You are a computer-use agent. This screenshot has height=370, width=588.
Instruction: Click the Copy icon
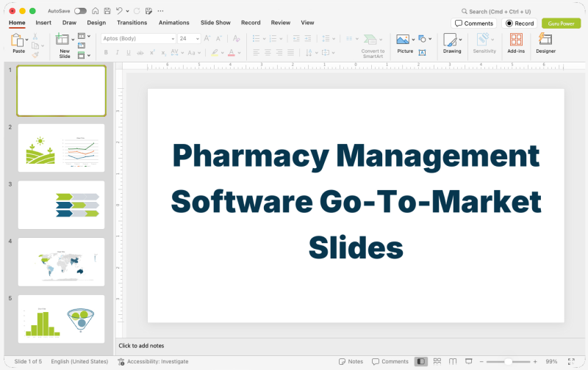coord(35,46)
